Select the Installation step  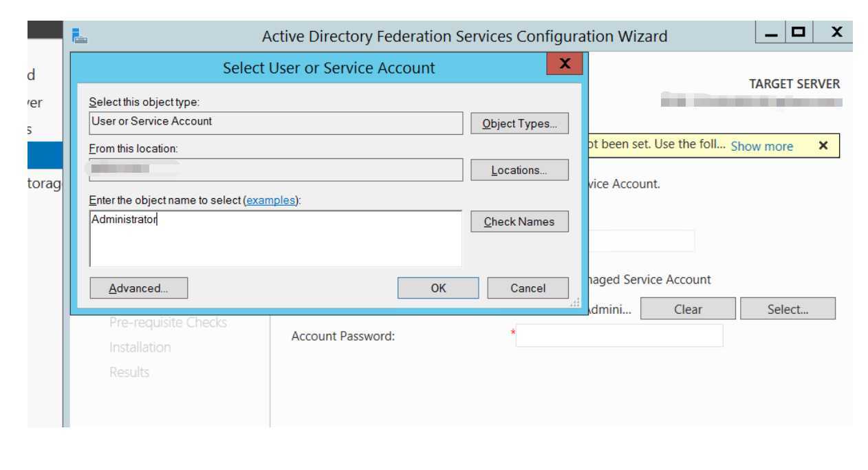pyautogui.click(x=140, y=347)
